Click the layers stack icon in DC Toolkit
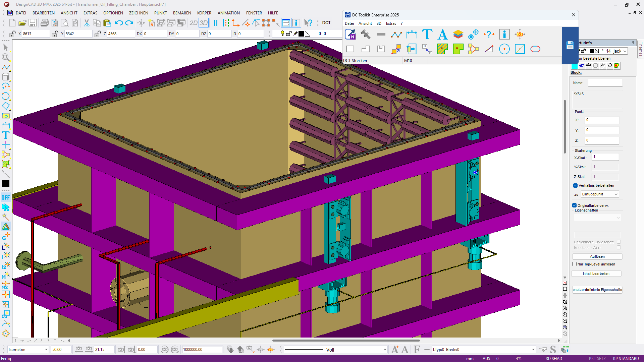The image size is (644, 362). point(458,34)
